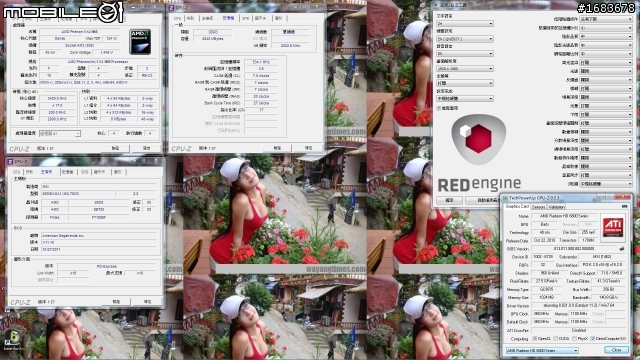The width and height of the screenshot is (640, 360).
Task: Click the Max TDP value 124 W
Action: (x=111, y=38)
